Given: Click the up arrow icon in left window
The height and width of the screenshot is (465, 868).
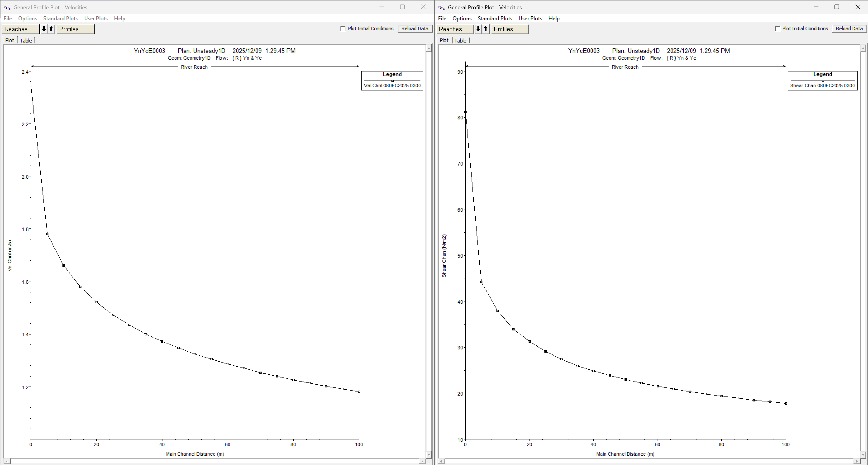Looking at the screenshot, I should pos(51,29).
